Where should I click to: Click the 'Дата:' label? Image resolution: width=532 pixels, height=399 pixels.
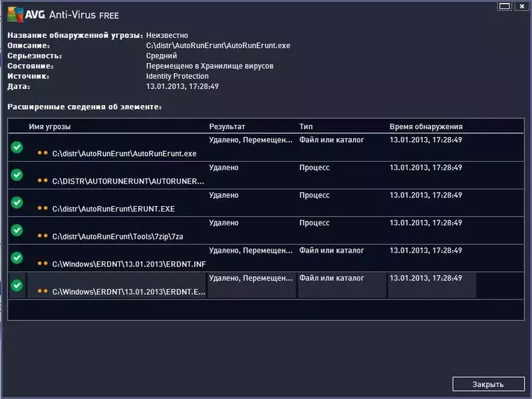[19, 87]
